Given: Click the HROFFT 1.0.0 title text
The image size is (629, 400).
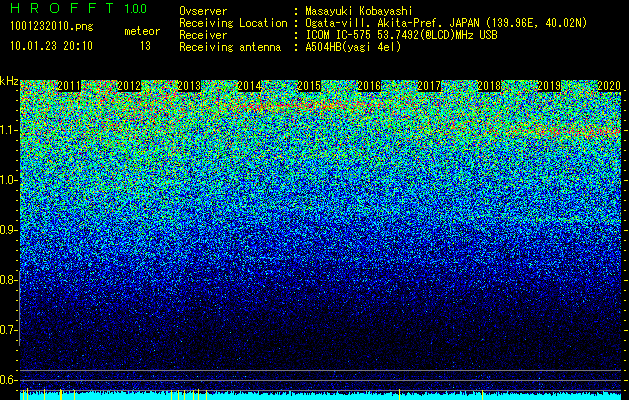Looking at the screenshot, I should (78, 8).
